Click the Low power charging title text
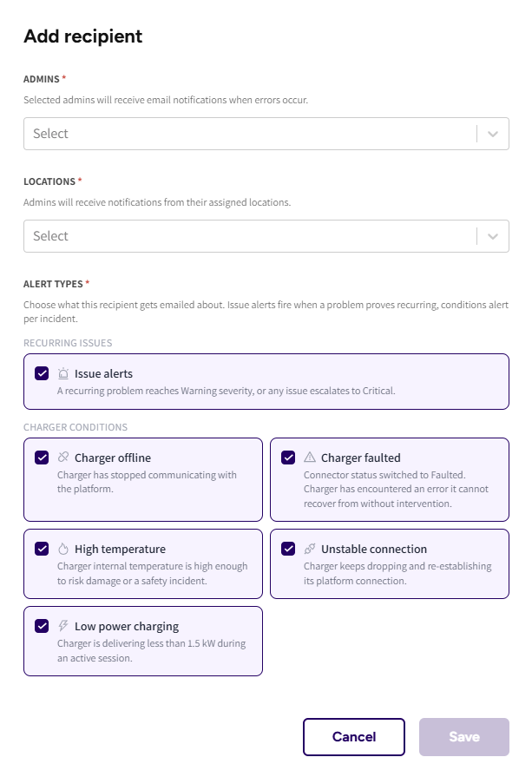 (x=127, y=626)
